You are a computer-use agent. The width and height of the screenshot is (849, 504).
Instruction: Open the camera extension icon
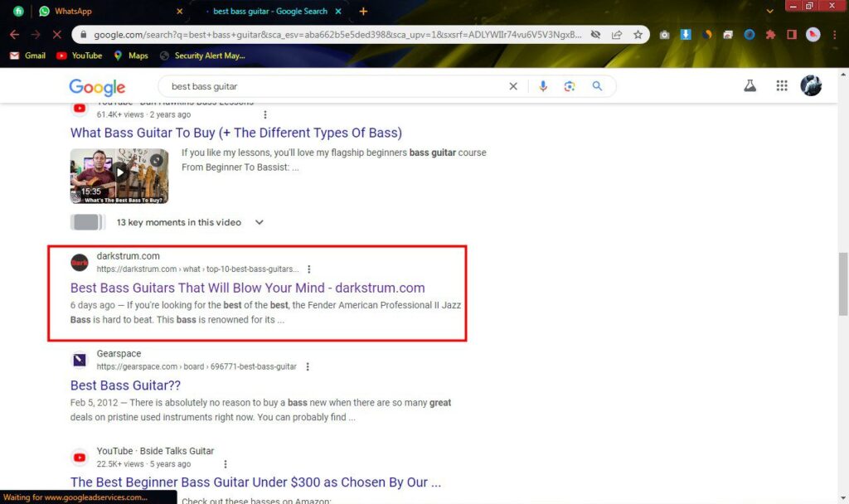[x=664, y=35]
